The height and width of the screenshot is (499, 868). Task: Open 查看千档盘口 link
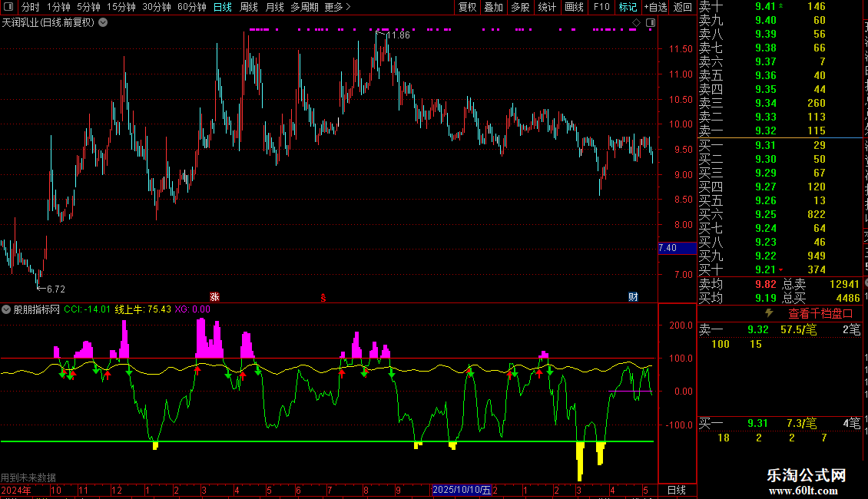(820, 314)
